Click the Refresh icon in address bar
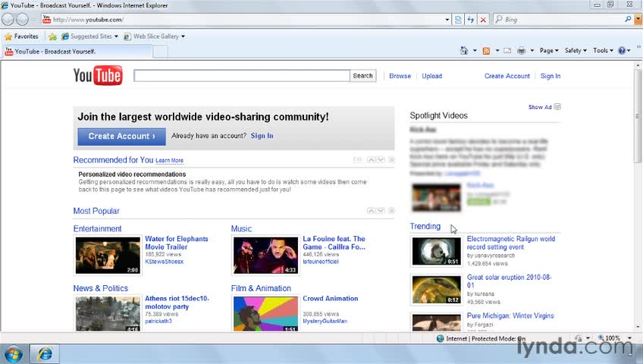The image size is (643, 364). pyautogui.click(x=471, y=19)
